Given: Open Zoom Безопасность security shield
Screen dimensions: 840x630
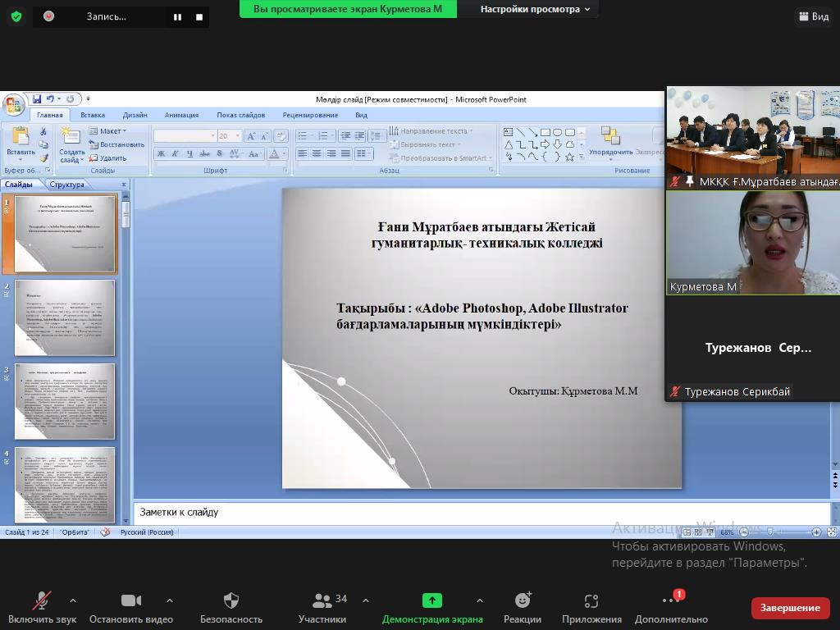Looking at the screenshot, I should tap(231, 600).
